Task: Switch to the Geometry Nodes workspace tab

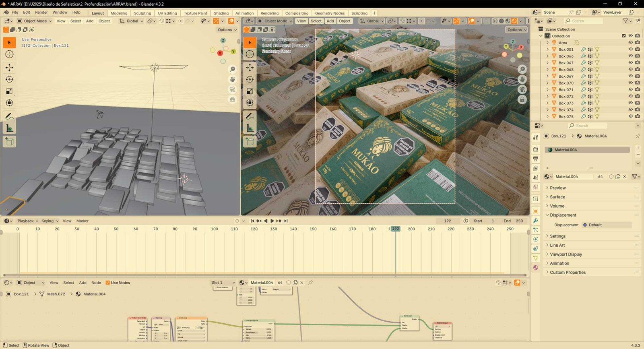Action: (x=330, y=13)
